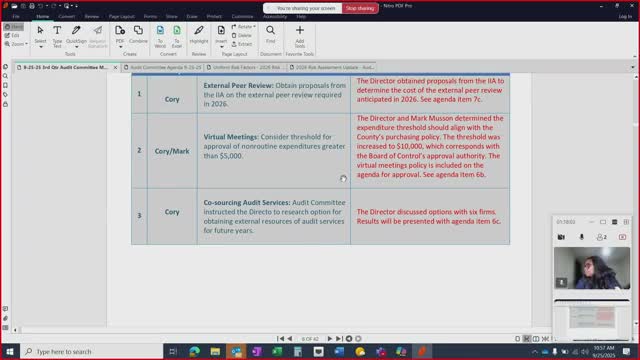Stop screen share in meeting panel
Screen dimensions: 640x360
[x=622, y=237]
